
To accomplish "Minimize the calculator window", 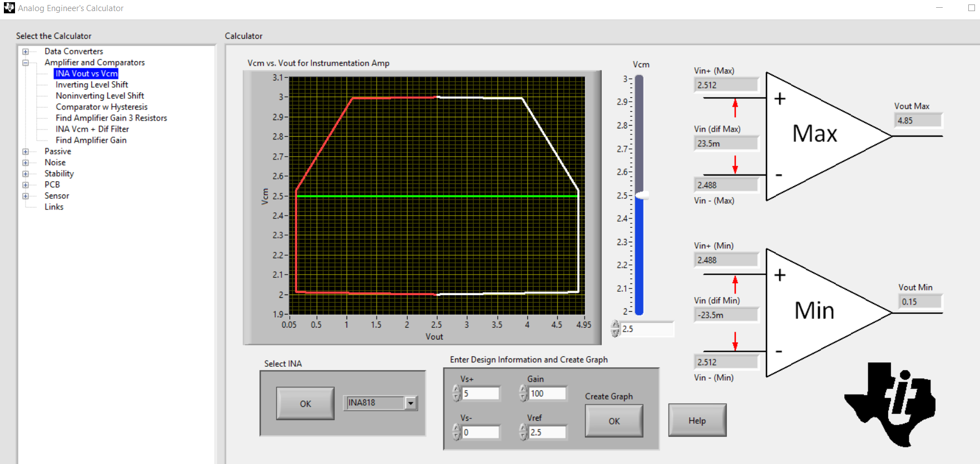I will click(939, 8).
